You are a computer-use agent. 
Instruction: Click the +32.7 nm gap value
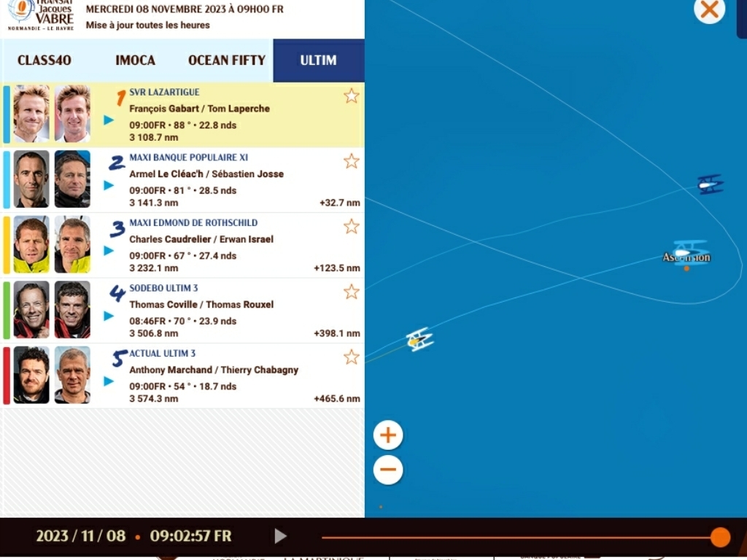(340, 203)
